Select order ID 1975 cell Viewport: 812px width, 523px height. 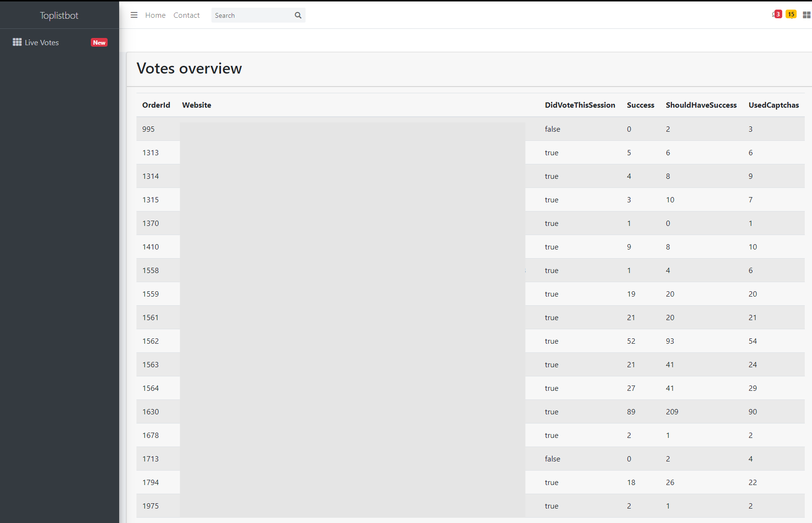150,506
